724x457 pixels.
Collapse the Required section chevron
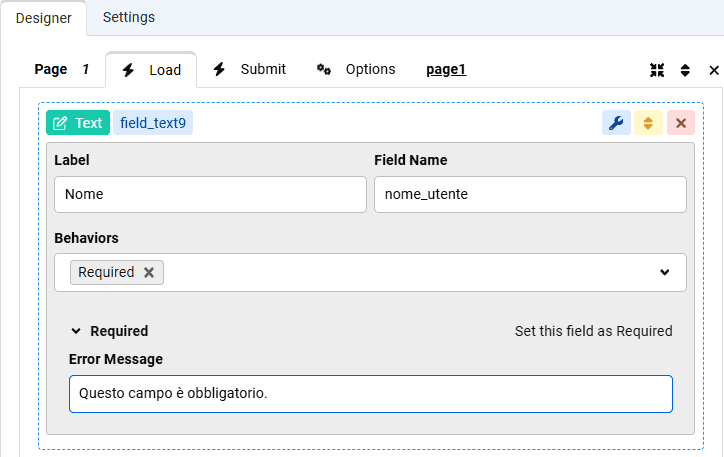click(76, 331)
